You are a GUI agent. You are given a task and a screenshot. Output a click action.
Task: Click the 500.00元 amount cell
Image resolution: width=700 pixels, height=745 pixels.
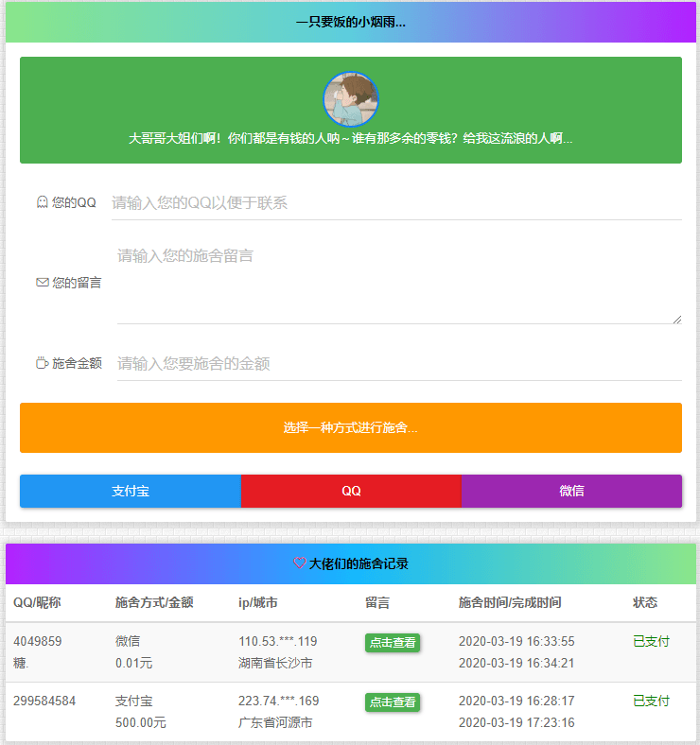click(x=141, y=722)
